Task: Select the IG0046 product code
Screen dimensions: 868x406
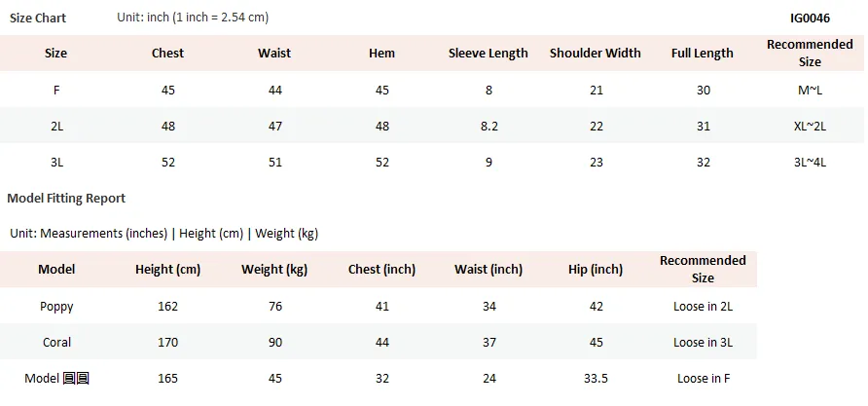Action: coord(810,18)
